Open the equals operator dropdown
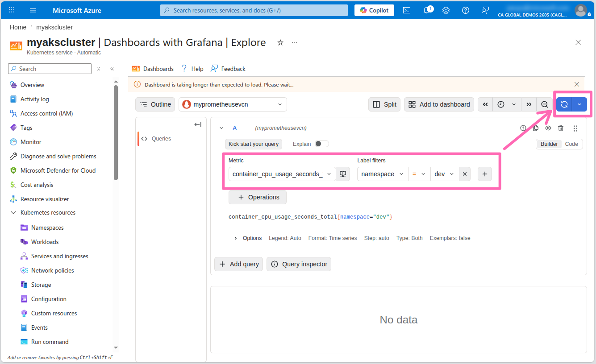Viewport: 596px width, 364px height. (x=419, y=174)
